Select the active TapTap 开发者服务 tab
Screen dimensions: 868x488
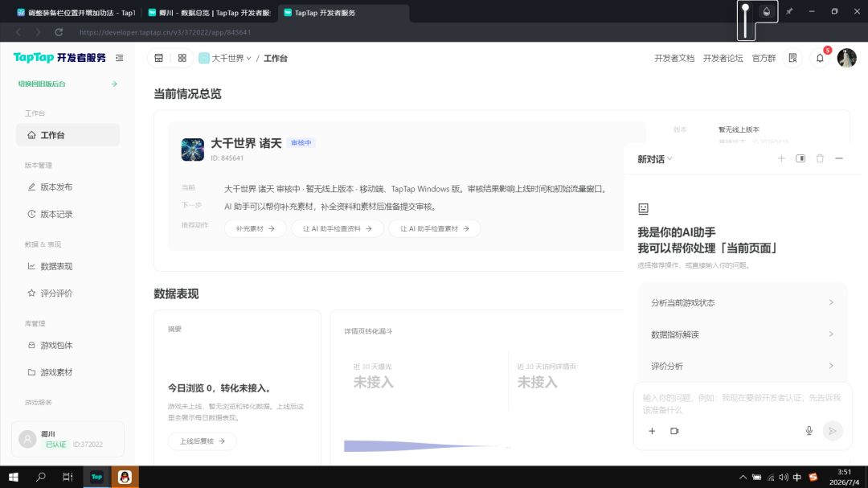pos(343,13)
